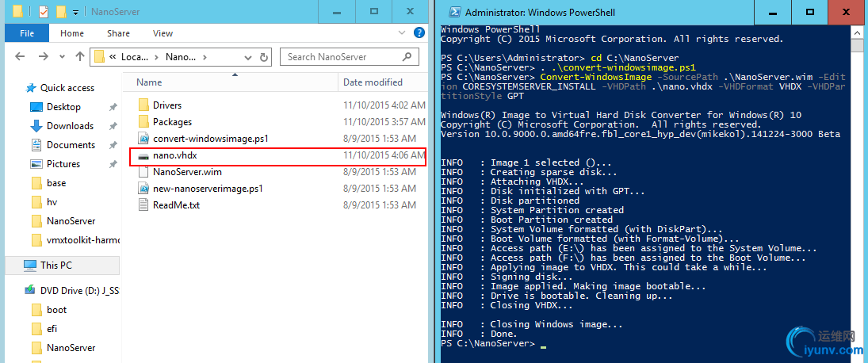
Task: Click the New folder icon in quick access toolbar
Action: 61,11
